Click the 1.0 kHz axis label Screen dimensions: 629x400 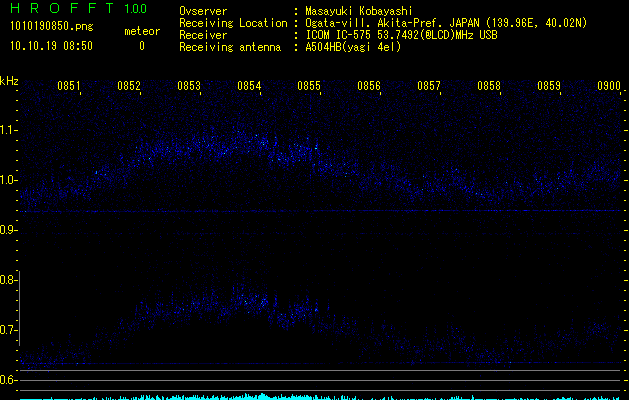(x=8, y=180)
